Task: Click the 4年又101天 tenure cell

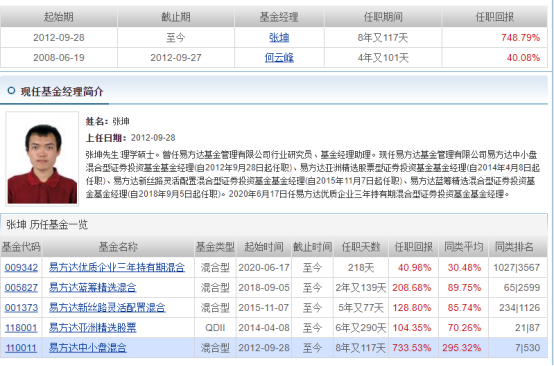Action: click(x=383, y=58)
